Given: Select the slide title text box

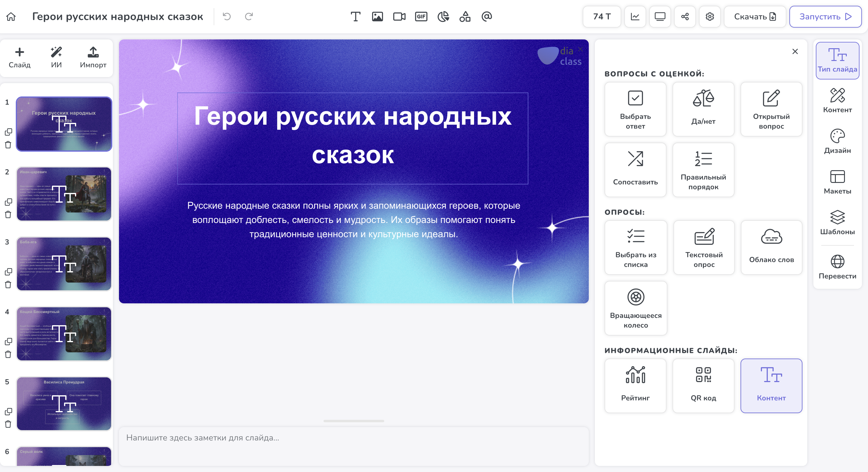Looking at the screenshot, I should coord(352,138).
